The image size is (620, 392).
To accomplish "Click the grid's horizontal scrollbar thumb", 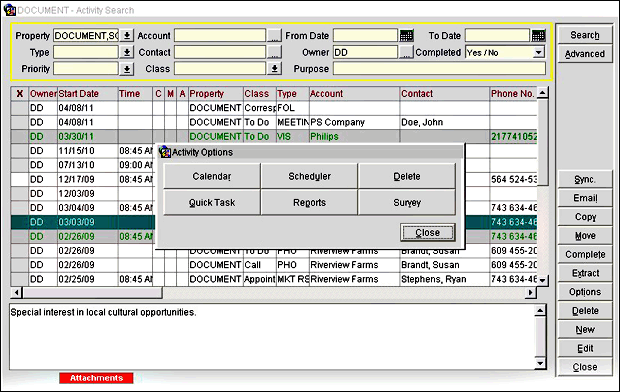I will point(93,293).
